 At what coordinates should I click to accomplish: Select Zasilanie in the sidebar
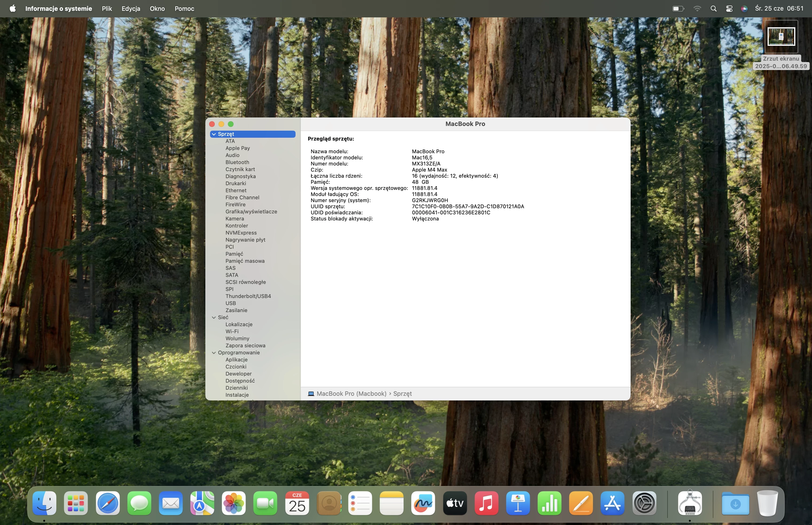coord(236,310)
